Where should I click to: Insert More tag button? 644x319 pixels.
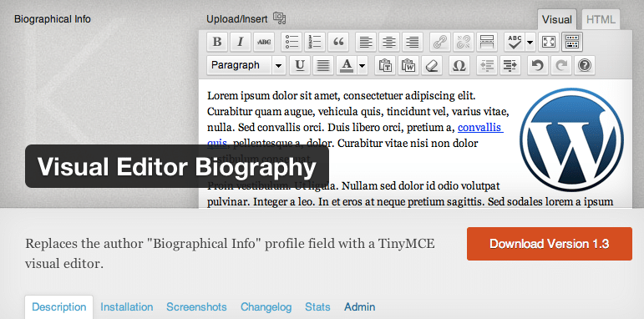click(x=487, y=42)
